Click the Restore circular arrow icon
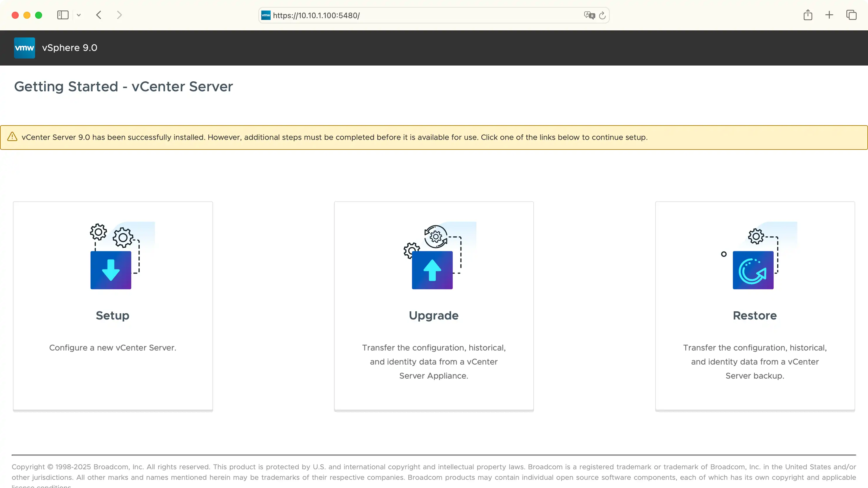The width and height of the screenshot is (868, 488). [x=754, y=270]
